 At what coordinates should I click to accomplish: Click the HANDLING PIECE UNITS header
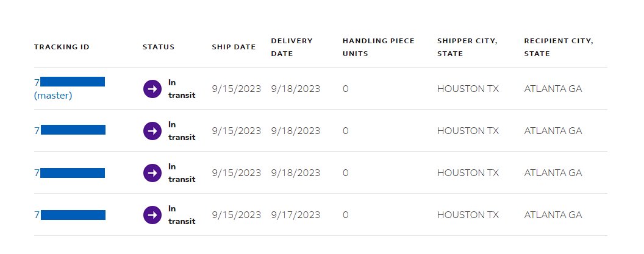tap(379, 47)
